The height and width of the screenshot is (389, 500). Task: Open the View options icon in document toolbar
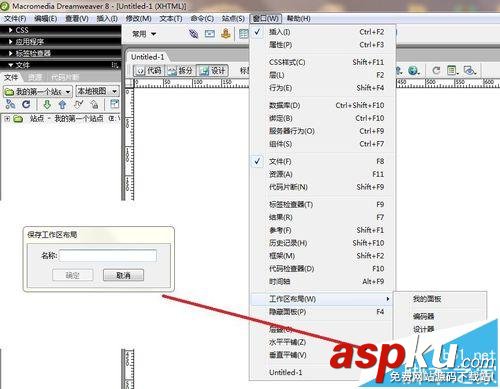[452, 70]
